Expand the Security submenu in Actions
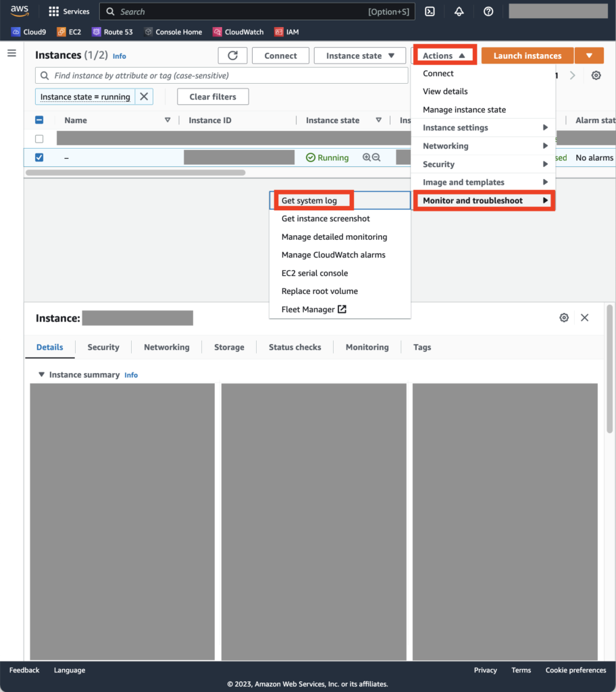616x692 pixels. tap(483, 164)
